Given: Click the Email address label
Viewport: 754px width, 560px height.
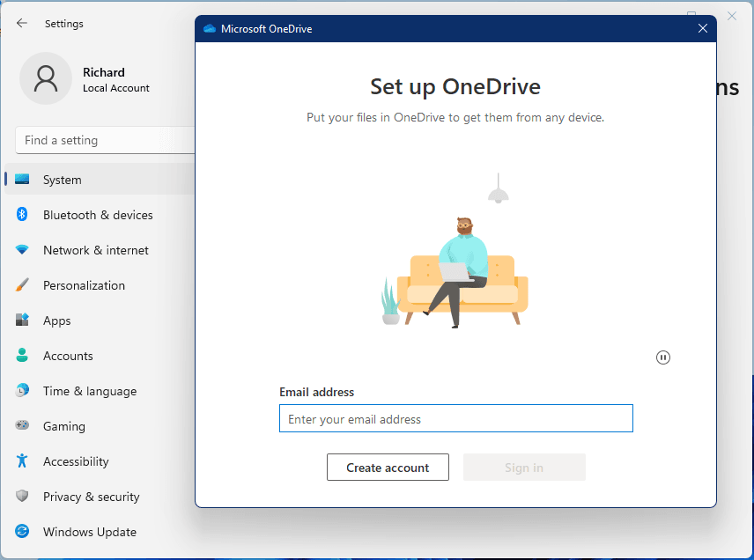Looking at the screenshot, I should (316, 392).
